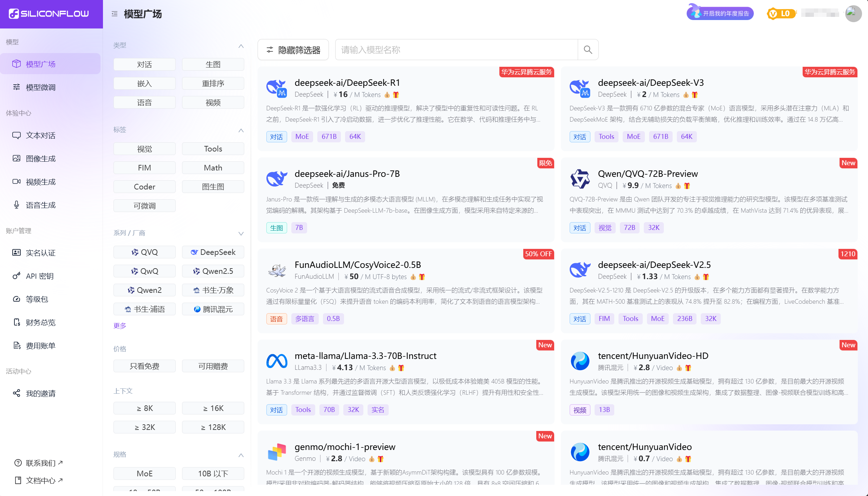The width and height of the screenshot is (868, 496).
Task: Open the user avatar menu
Action: pos(853,14)
